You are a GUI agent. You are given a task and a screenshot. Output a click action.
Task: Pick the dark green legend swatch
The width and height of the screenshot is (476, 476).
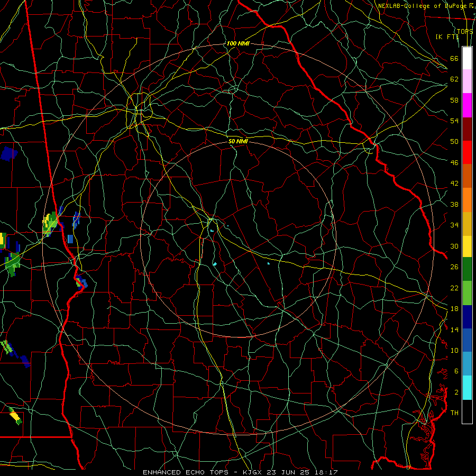467,269
